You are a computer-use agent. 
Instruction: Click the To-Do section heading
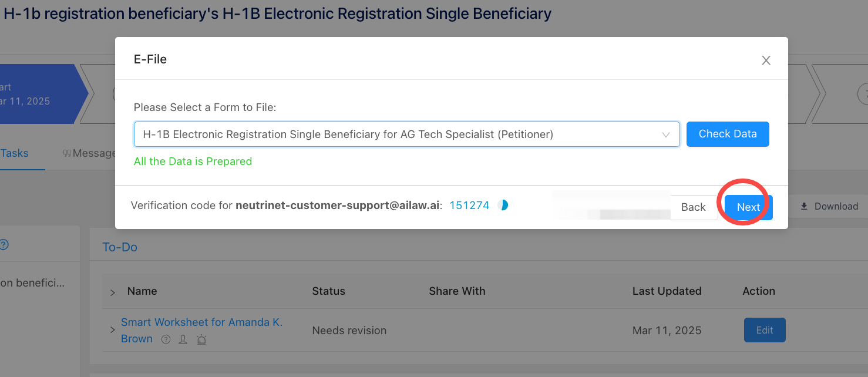coord(120,247)
